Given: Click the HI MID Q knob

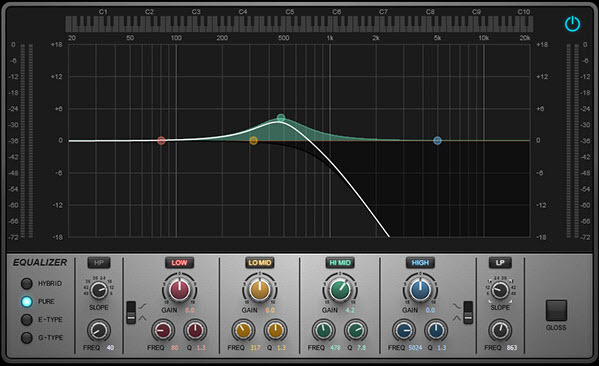Looking at the screenshot, I should 356,330.
